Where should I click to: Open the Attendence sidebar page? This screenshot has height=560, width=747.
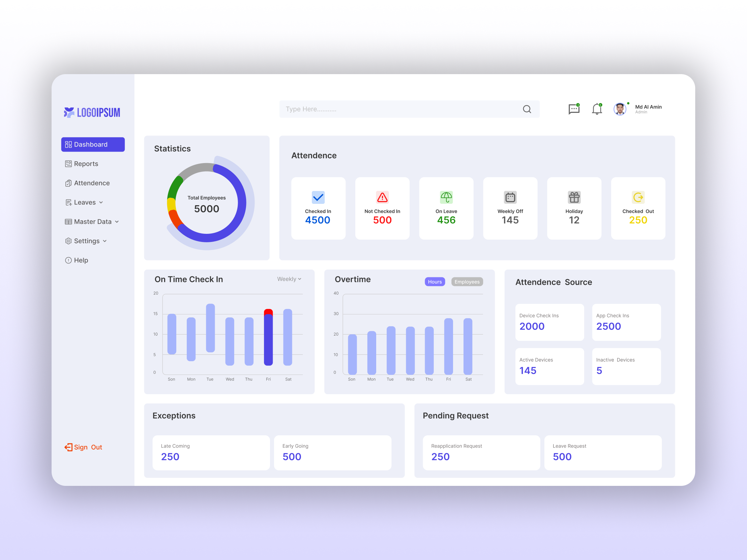[91, 183]
